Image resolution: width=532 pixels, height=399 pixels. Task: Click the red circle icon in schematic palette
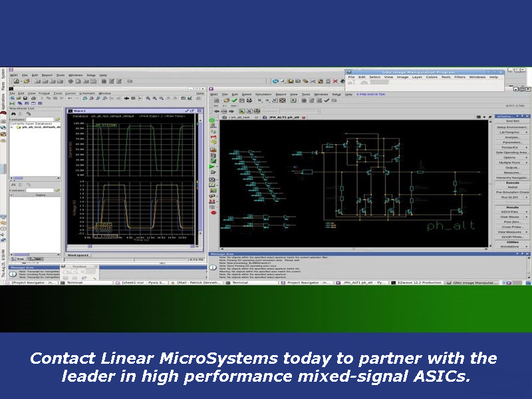pos(213,213)
